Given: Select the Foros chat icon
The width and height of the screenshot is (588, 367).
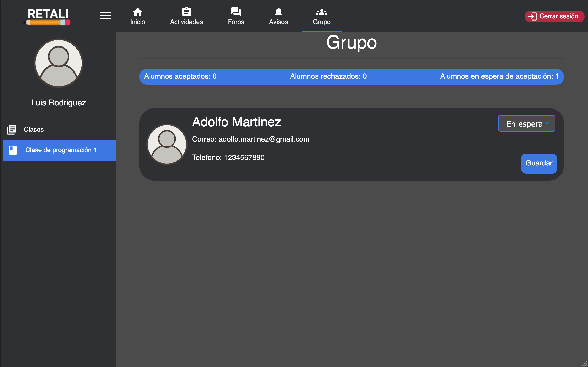Looking at the screenshot, I should [236, 11].
